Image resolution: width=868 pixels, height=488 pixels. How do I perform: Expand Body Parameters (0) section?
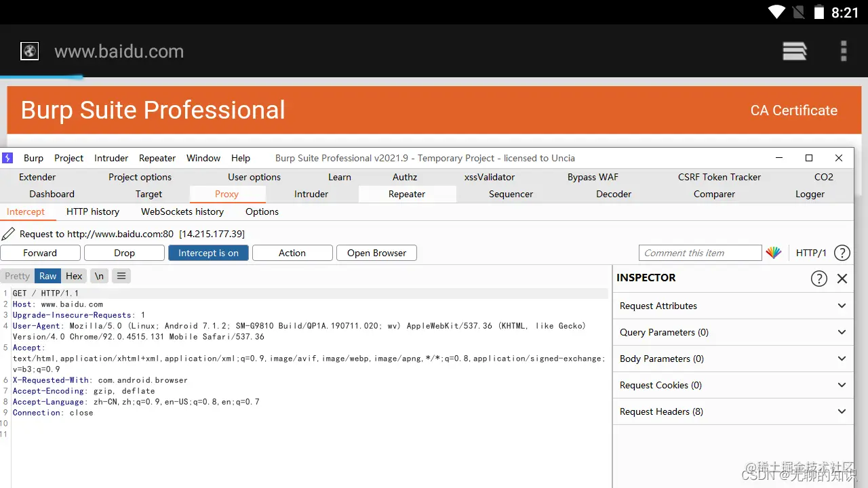(733, 359)
